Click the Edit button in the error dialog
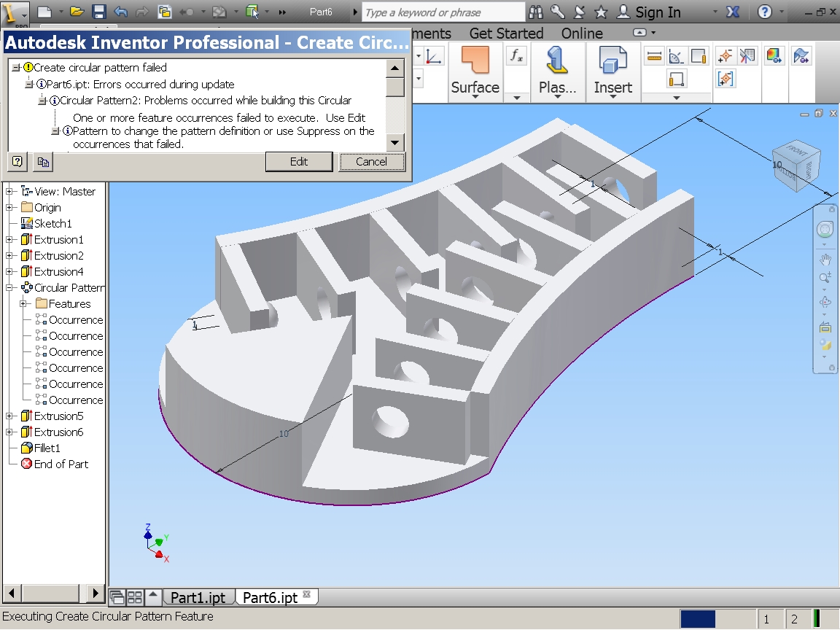The image size is (840, 630). [x=299, y=162]
